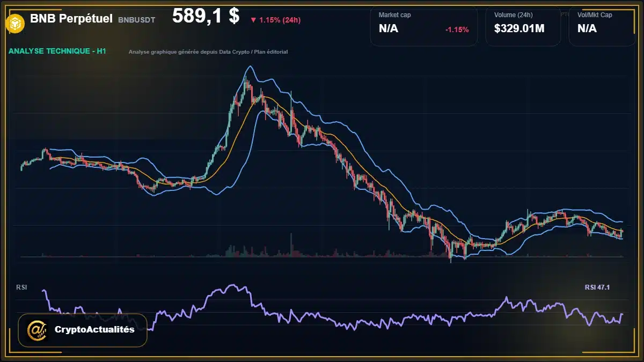Viewport: 644px width, 362px height.
Task: Click the $329.01M volume value
Action: (519, 29)
